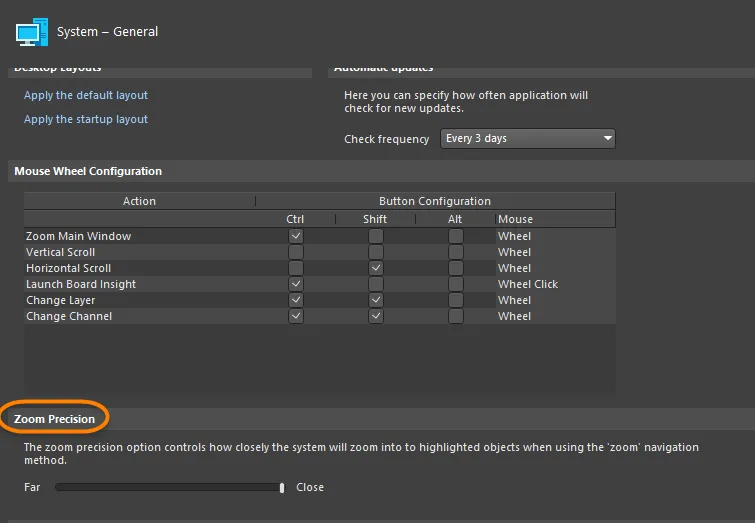Viewport: 755px width, 523px height.
Task: Click Wheel Click mouse setting cell
Action: pos(528,284)
